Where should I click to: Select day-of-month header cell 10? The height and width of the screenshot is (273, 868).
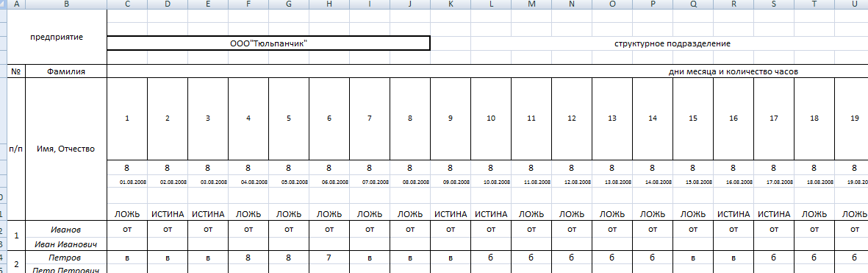pyautogui.click(x=490, y=118)
